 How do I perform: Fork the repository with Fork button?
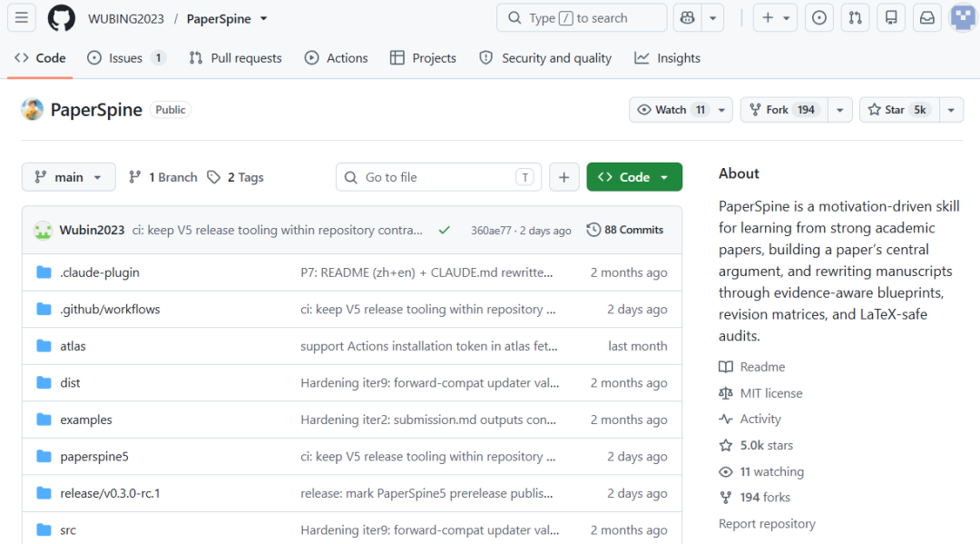click(784, 110)
